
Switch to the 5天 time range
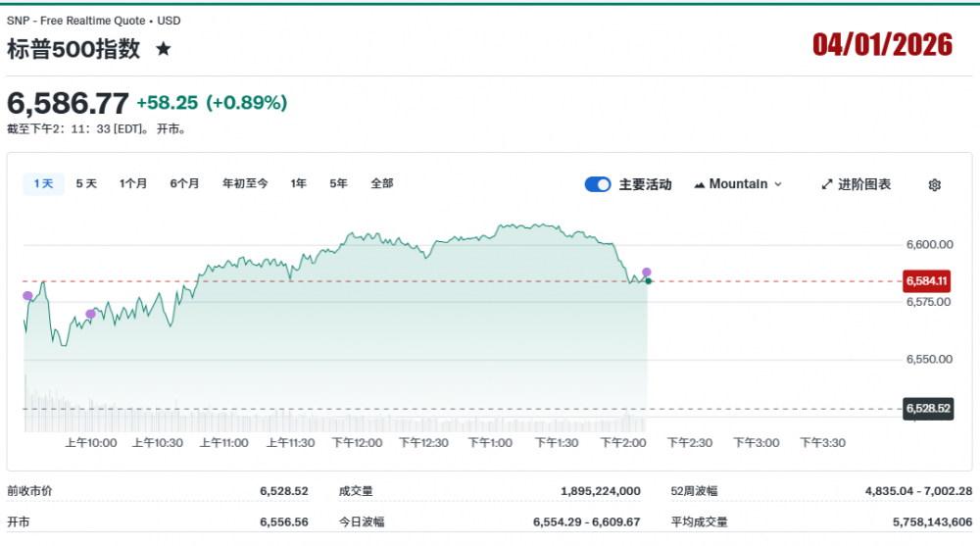click(x=86, y=183)
